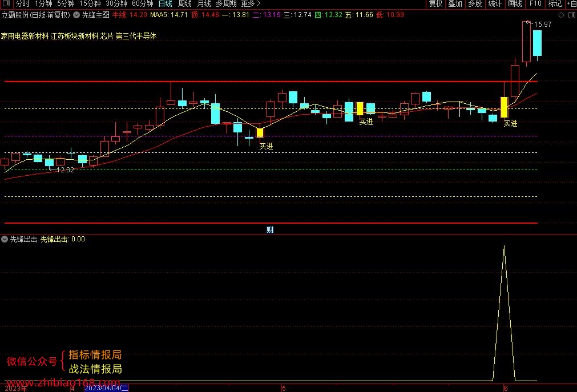
Task: Click the 二: 13.15 value
Action: pyautogui.click(x=267, y=15)
